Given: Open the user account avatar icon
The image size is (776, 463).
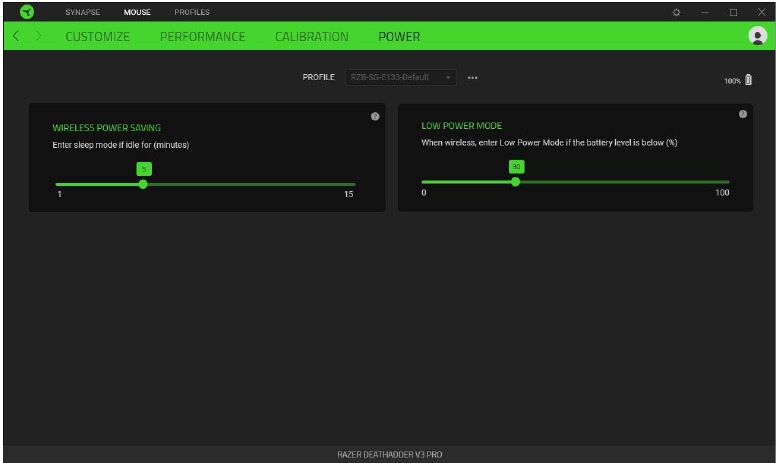Looking at the screenshot, I should (x=757, y=36).
